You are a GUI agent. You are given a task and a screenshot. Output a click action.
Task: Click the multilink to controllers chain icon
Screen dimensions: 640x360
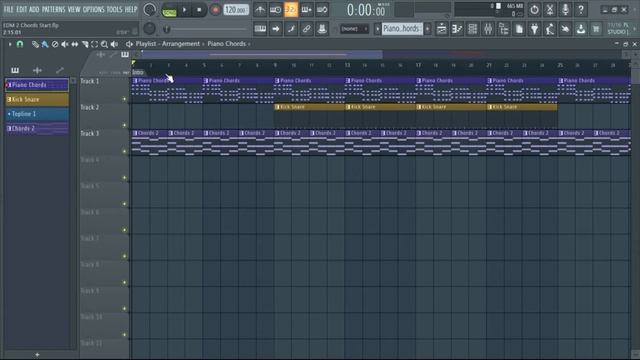pos(307,29)
